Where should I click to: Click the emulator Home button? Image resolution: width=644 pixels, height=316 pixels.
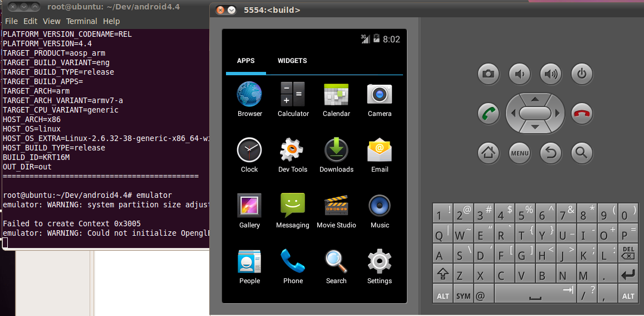pyautogui.click(x=488, y=153)
